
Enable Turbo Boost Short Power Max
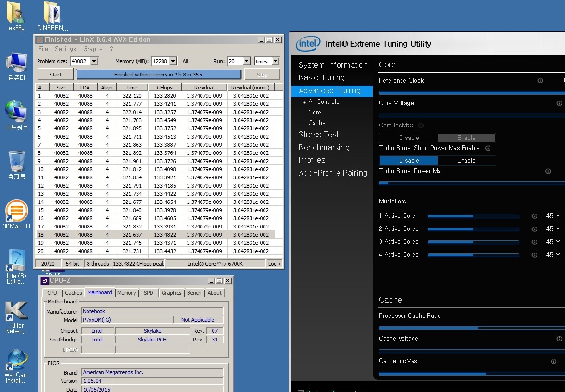coord(466,160)
